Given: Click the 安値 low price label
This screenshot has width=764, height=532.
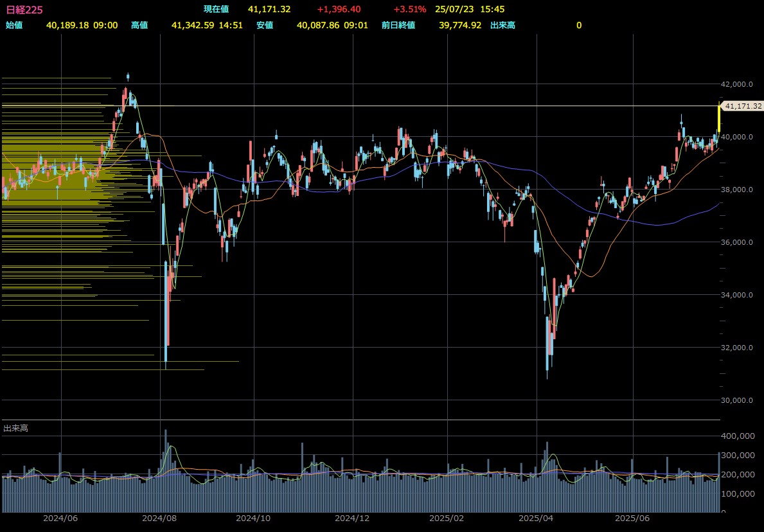Looking at the screenshot, I should coord(265,25).
